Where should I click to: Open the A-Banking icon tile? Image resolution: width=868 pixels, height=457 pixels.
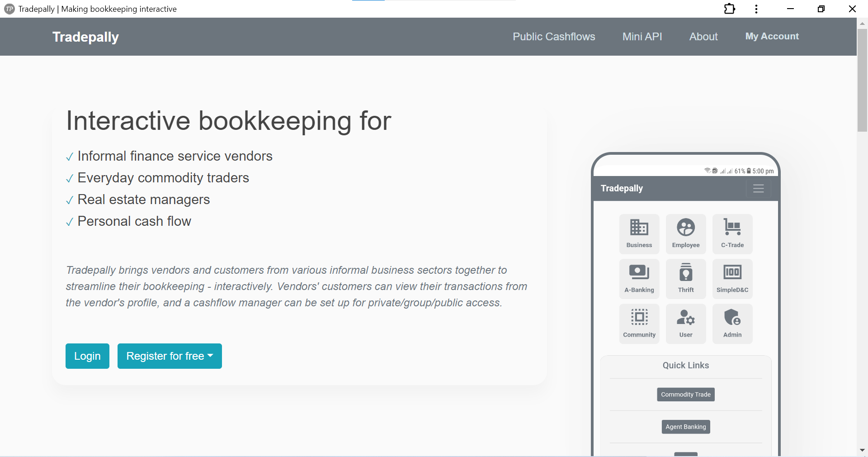pyautogui.click(x=639, y=279)
